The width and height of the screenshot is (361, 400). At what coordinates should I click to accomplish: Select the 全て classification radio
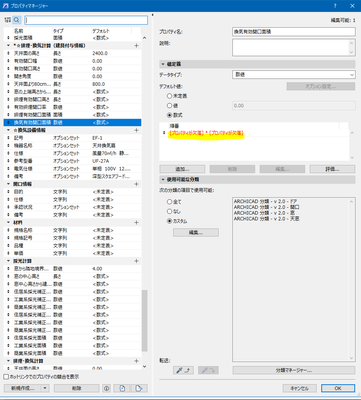coord(169,202)
